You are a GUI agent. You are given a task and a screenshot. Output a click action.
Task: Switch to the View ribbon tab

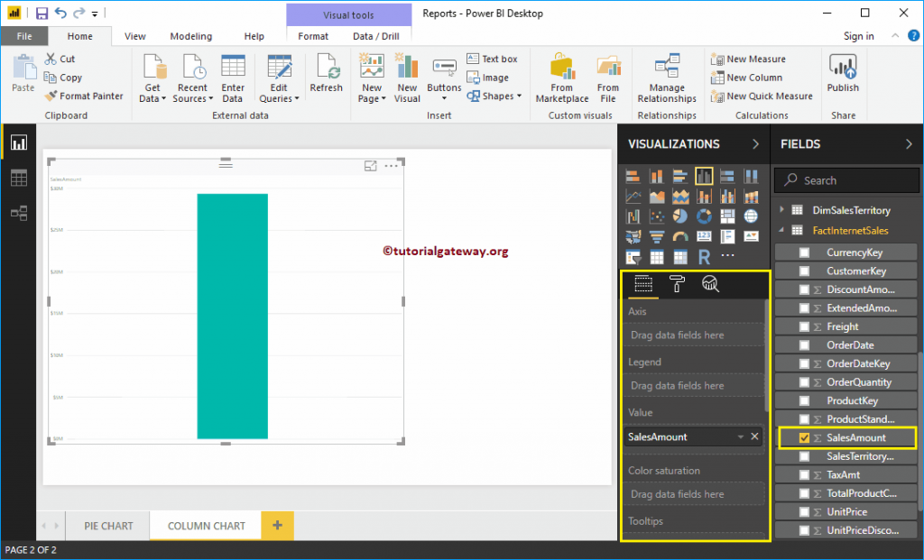point(135,36)
